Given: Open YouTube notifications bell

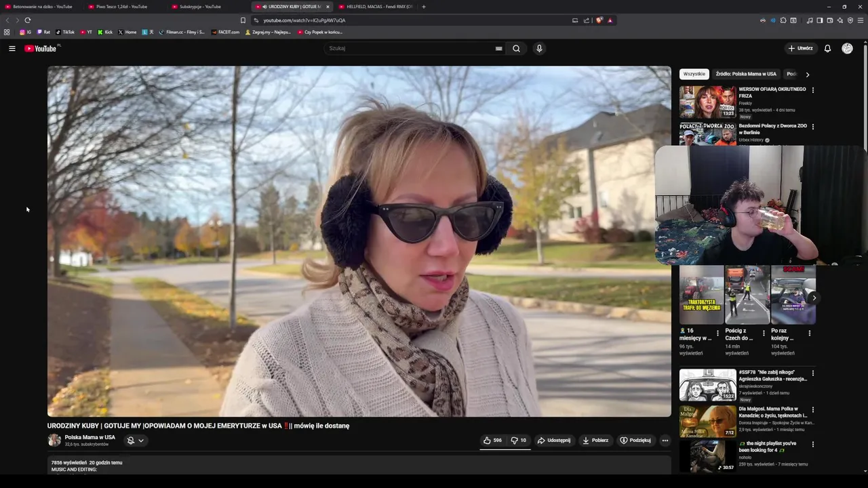Looking at the screenshot, I should 827,48.
